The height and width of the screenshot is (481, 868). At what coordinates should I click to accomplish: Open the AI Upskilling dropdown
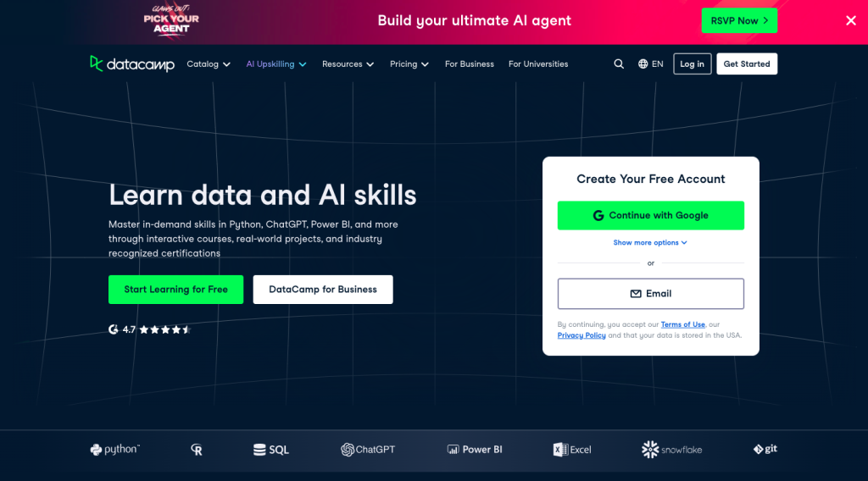click(x=276, y=64)
